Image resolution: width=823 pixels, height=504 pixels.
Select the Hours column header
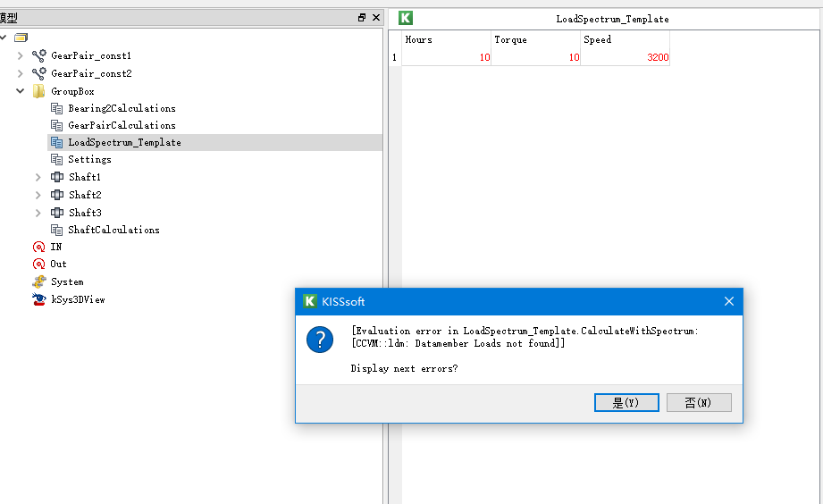pyautogui.click(x=446, y=40)
